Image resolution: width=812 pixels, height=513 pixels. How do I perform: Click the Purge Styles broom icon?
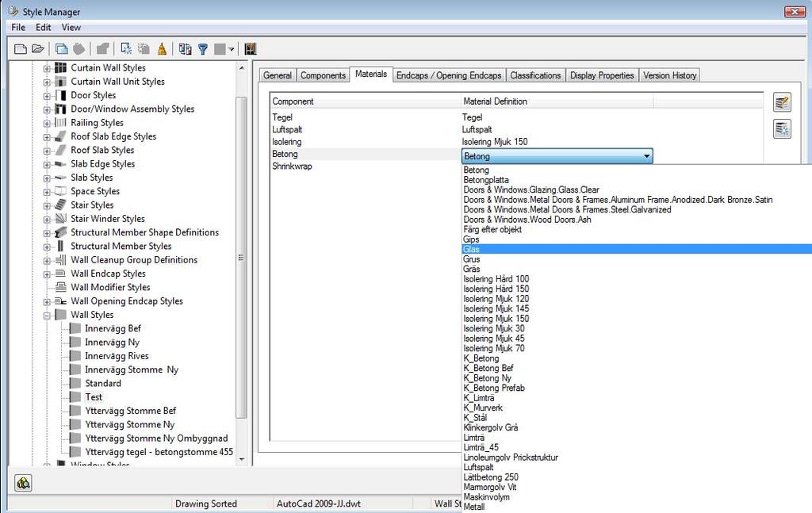pyautogui.click(x=162, y=49)
